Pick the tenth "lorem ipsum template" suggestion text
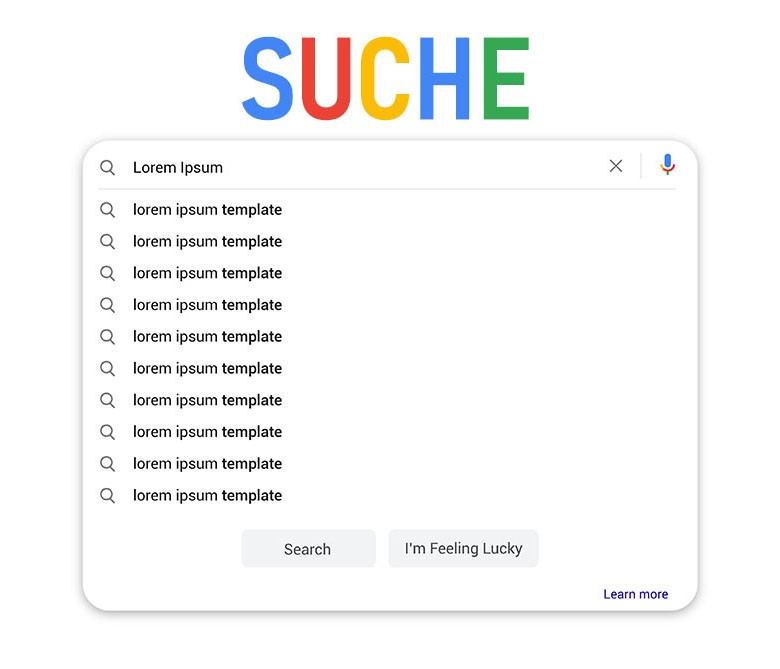The width and height of the screenshot is (780, 669). [x=207, y=495]
